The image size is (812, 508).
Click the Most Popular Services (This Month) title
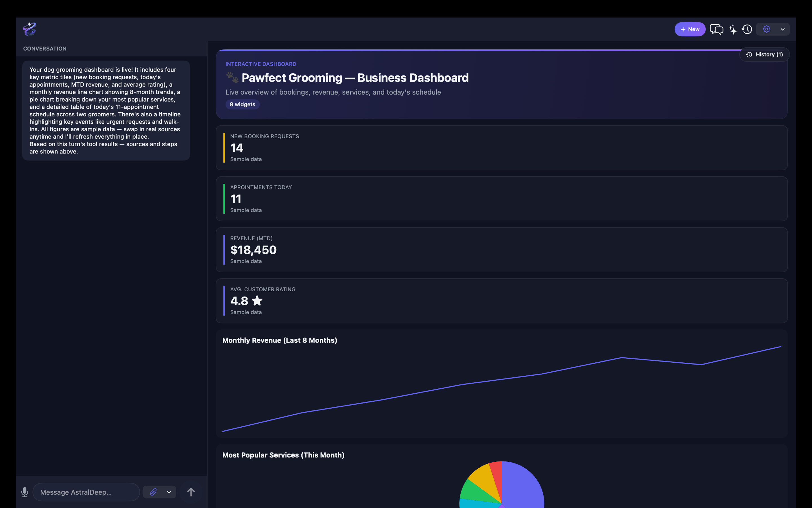283,455
